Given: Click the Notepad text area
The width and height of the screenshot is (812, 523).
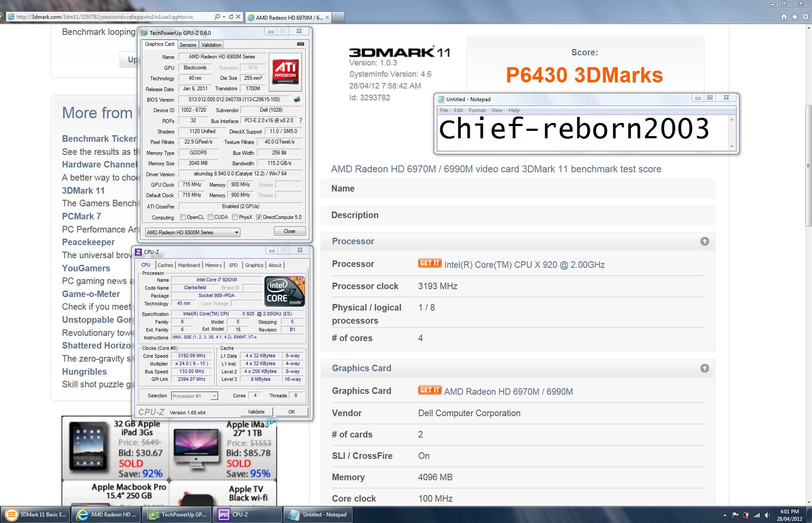Looking at the screenshot, I should (x=582, y=133).
